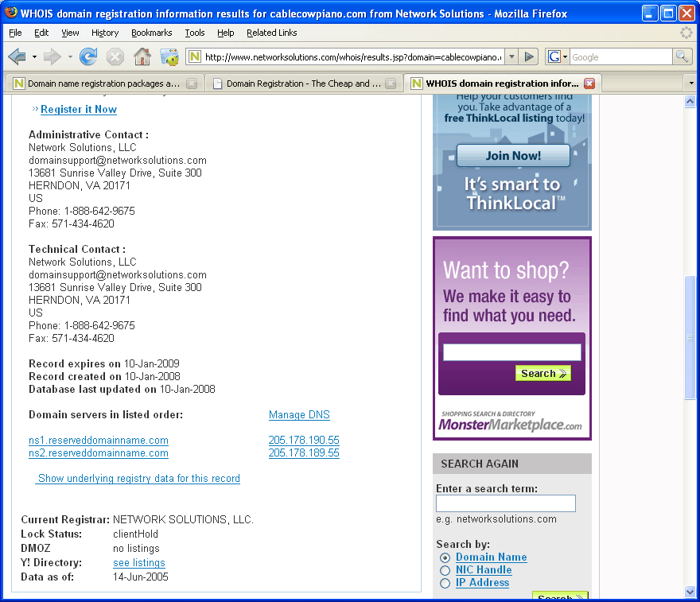Click the Domain Name link label
The width and height of the screenshot is (700, 602).
[491, 557]
